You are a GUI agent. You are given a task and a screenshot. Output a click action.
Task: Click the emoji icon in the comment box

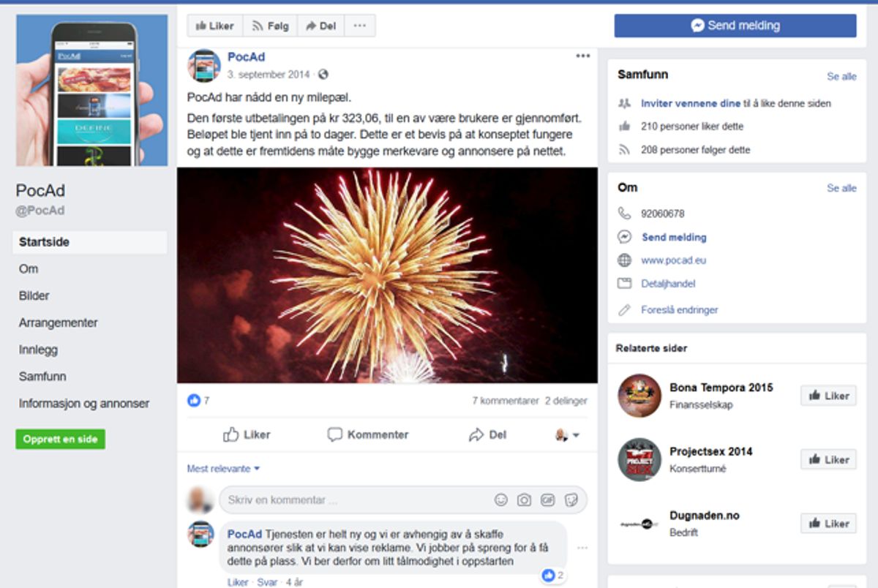click(501, 500)
